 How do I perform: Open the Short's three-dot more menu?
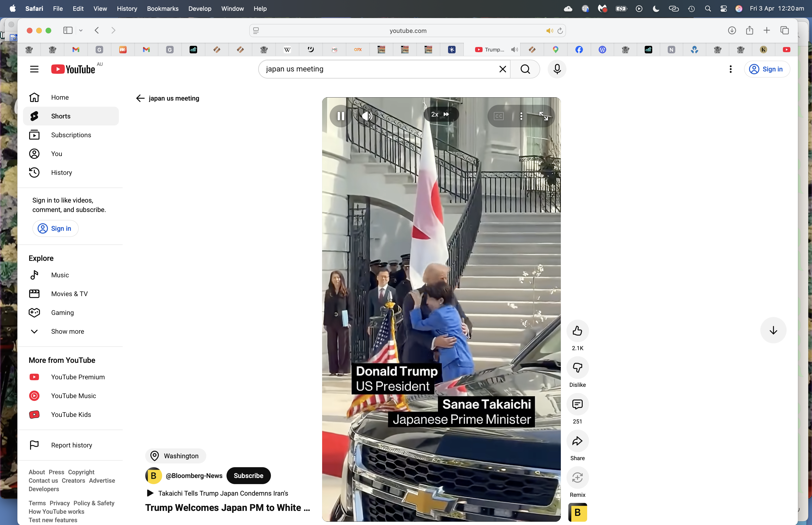point(521,116)
